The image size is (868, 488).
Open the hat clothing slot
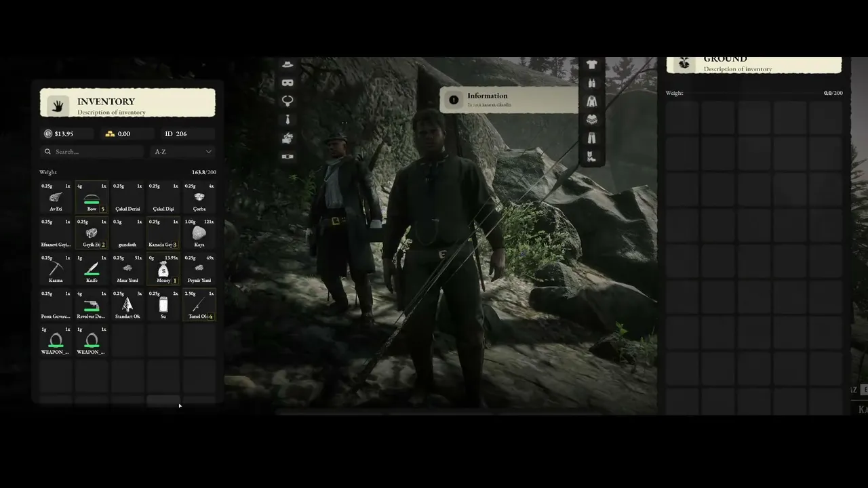point(288,64)
